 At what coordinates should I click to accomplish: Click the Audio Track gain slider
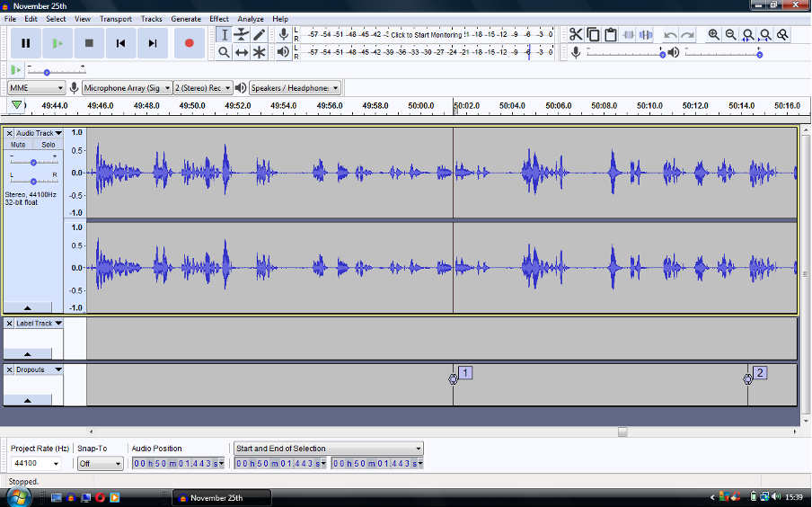click(x=33, y=162)
